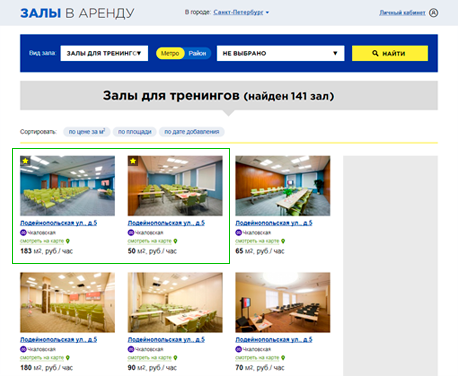Click the magnifier icon on the НАЙТИ button

click(375, 53)
